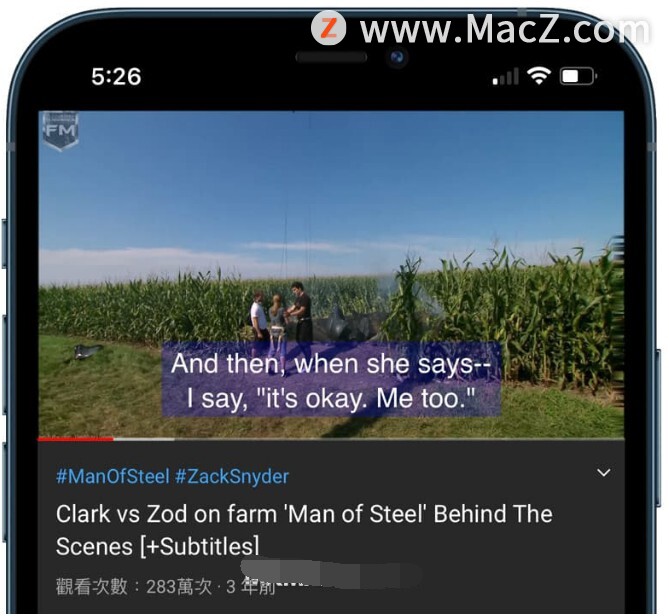This screenshot has height=616, width=669.
Task: Click the cellular signal bars icon
Action: [x=506, y=77]
